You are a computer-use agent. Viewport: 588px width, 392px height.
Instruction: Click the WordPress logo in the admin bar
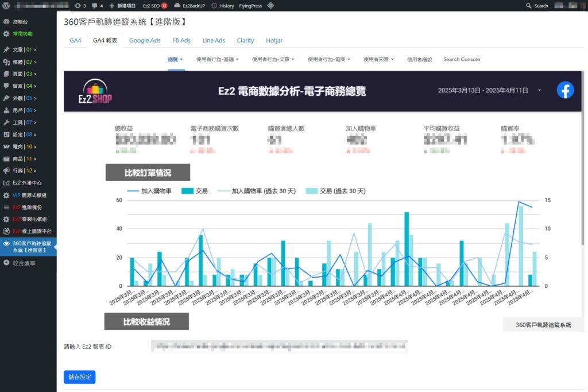click(x=6, y=6)
